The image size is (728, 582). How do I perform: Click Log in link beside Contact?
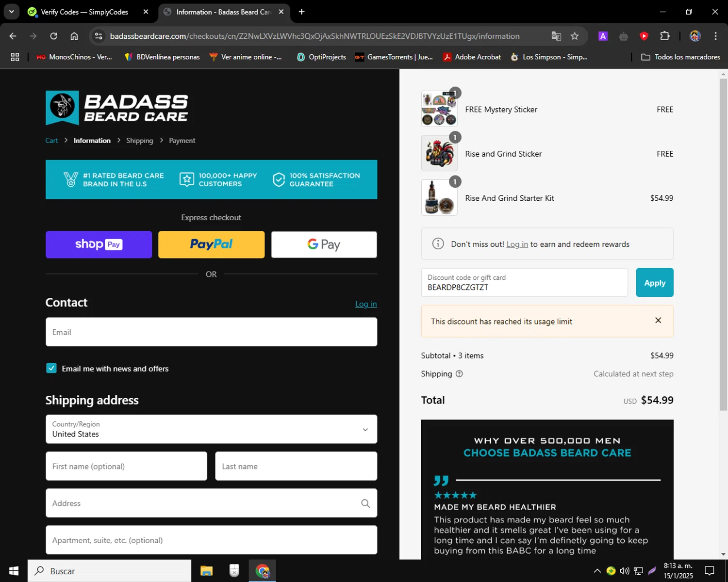tap(366, 304)
